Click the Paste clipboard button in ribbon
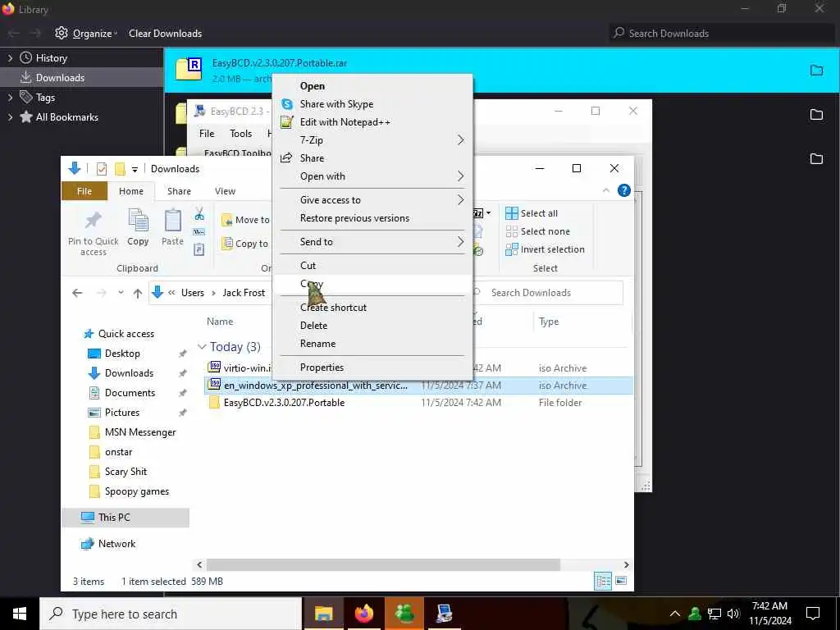Image resolution: width=840 pixels, height=630 pixels. [x=172, y=228]
